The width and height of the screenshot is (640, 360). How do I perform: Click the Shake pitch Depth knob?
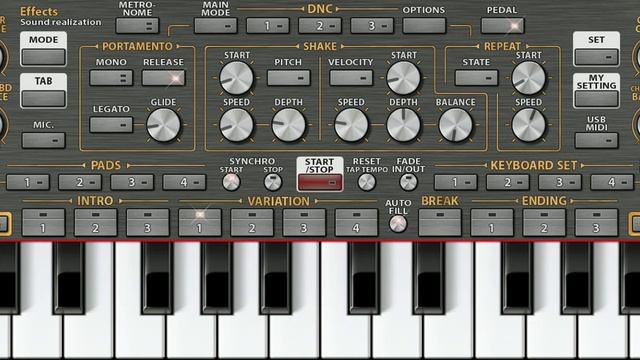point(289,125)
